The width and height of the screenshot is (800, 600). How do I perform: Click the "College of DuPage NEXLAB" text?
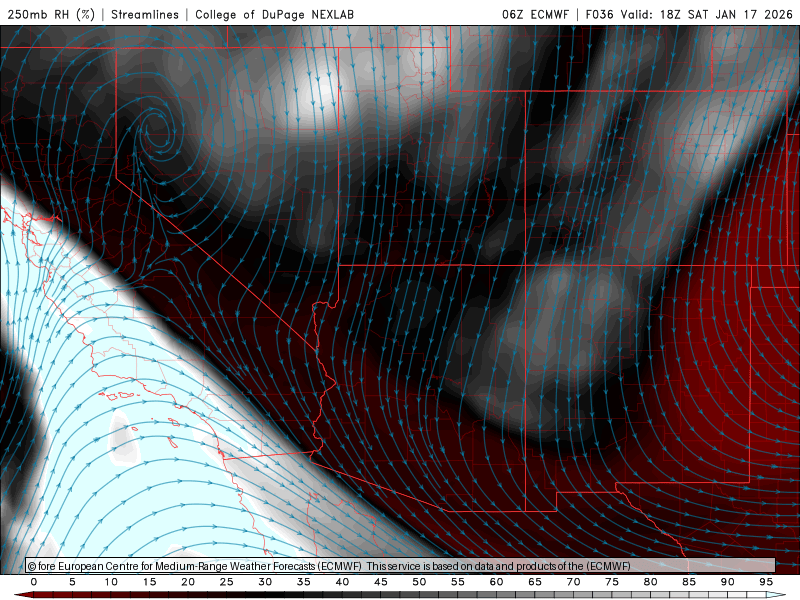(x=274, y=14)
